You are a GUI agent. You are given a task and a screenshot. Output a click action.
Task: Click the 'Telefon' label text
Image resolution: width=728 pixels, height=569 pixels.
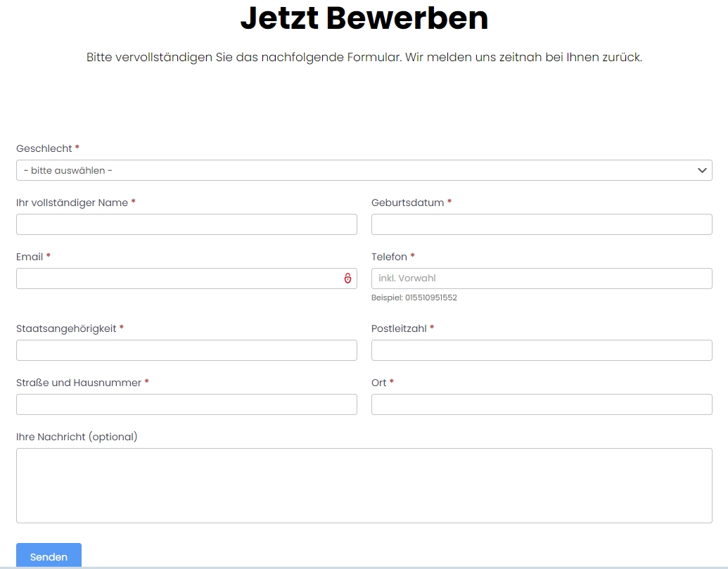[x=389, y=257]
